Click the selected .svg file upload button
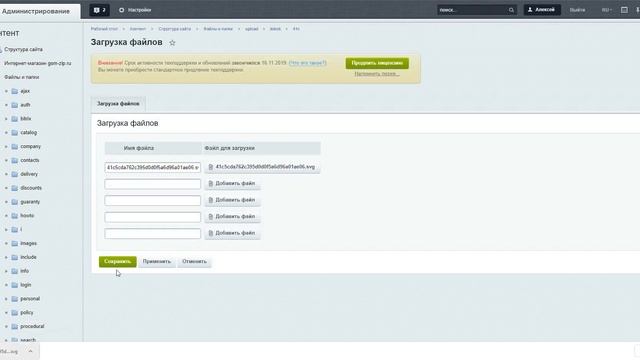640x360 pixels. 262,167
